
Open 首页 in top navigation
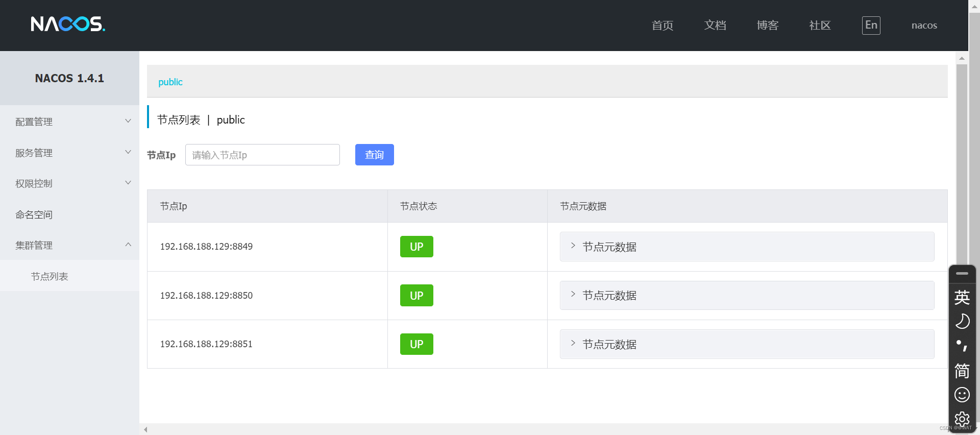click(663, 25)
